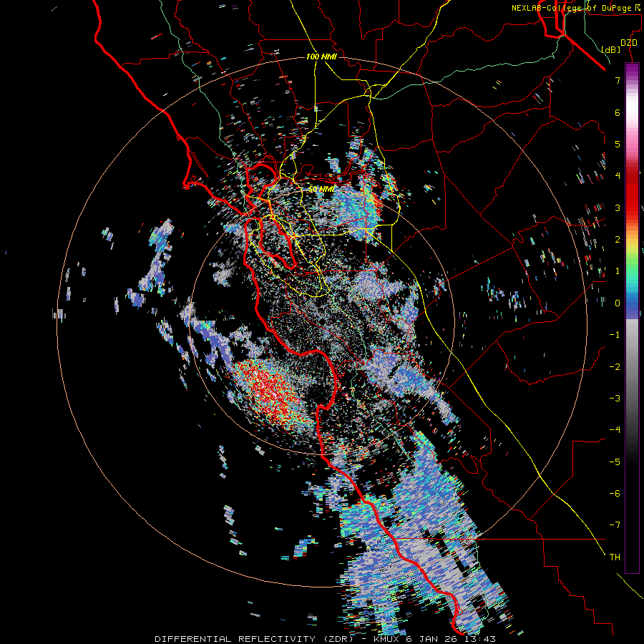Click the [dB] unit label
This screenshot has height=644, width=644.
tap(611, 49)
